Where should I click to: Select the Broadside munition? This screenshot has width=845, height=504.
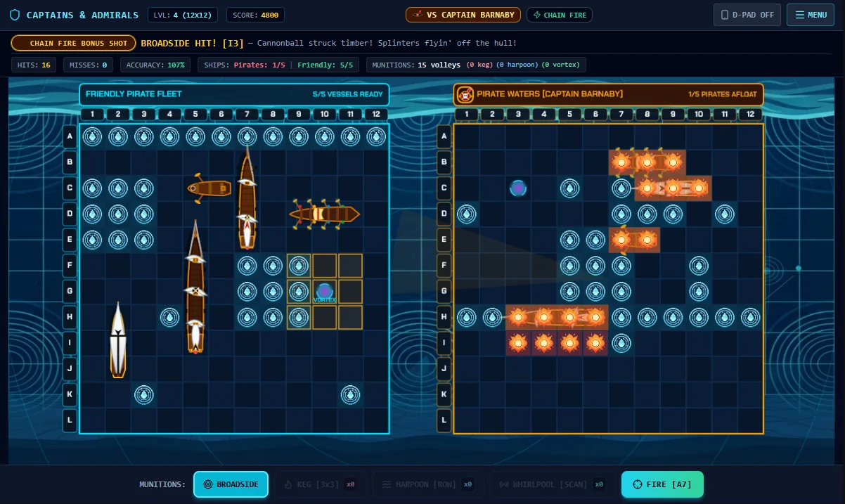tap(231, 484)
